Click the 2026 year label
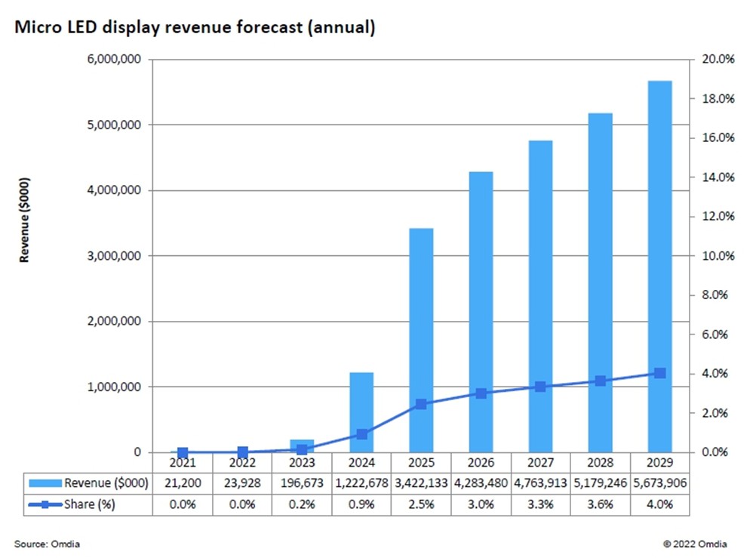Viewport: 756px width, 558px height. pyautogui.click(x=481, y=462)
